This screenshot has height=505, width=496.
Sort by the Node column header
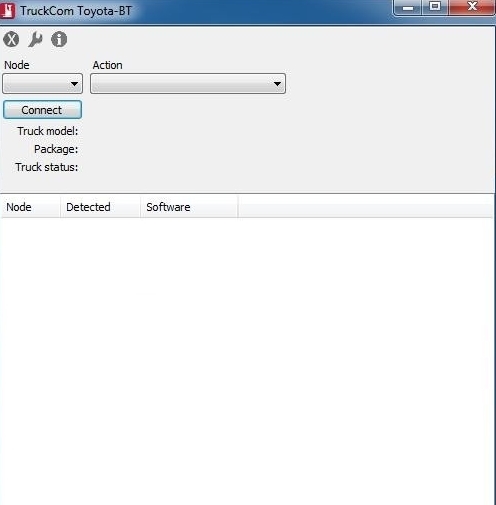coord(31,207)
